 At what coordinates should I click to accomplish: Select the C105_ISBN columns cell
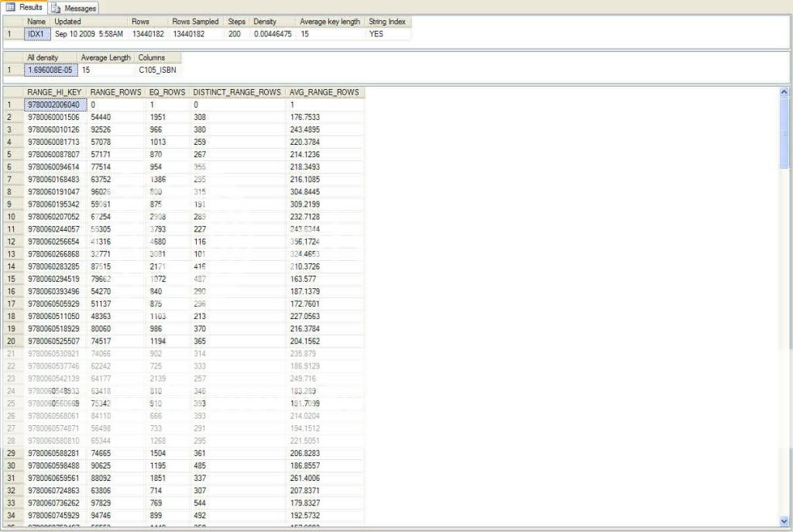(x=158, y=70)
